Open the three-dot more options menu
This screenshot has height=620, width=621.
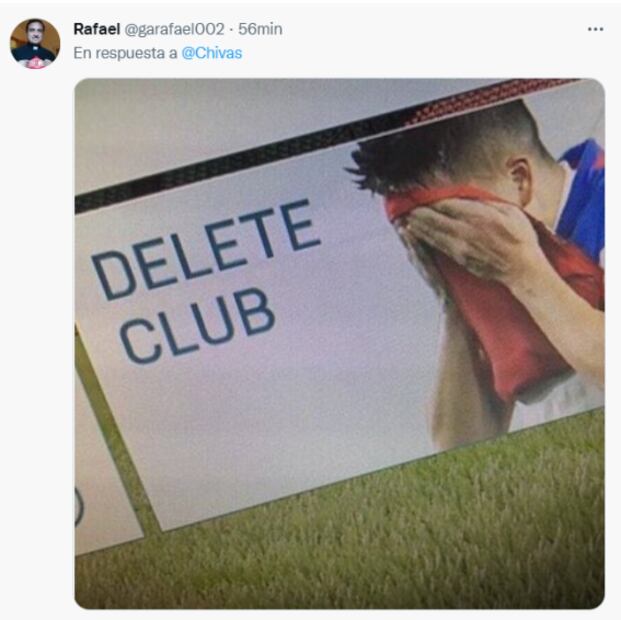tap(595, 29)
